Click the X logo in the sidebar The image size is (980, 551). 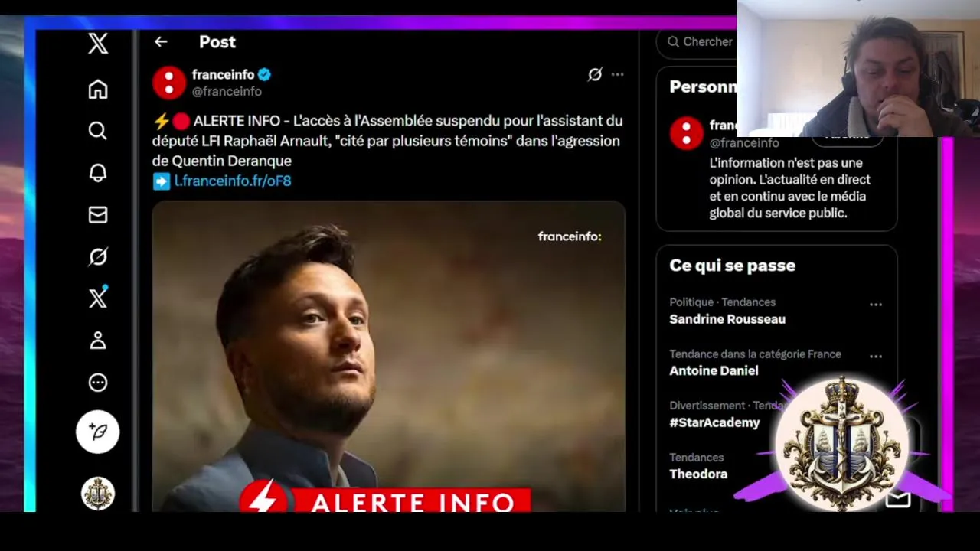coord(98,43)
